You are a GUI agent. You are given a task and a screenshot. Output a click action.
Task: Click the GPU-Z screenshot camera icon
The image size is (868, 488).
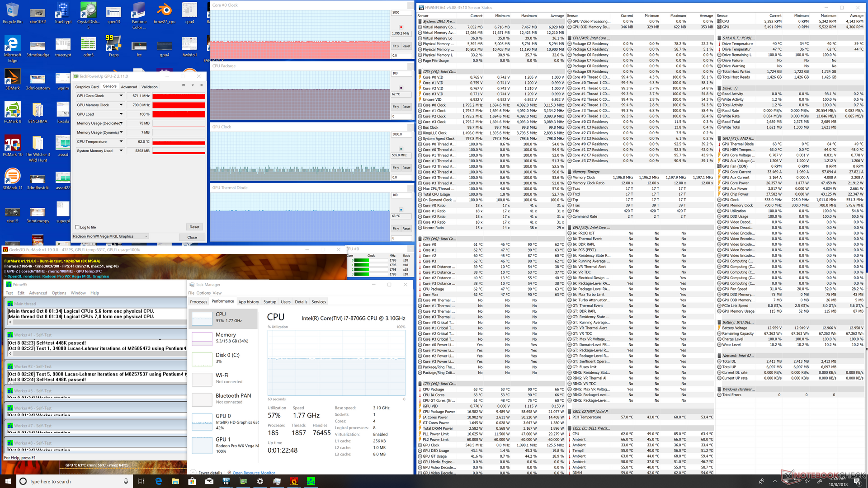(183, 85)
